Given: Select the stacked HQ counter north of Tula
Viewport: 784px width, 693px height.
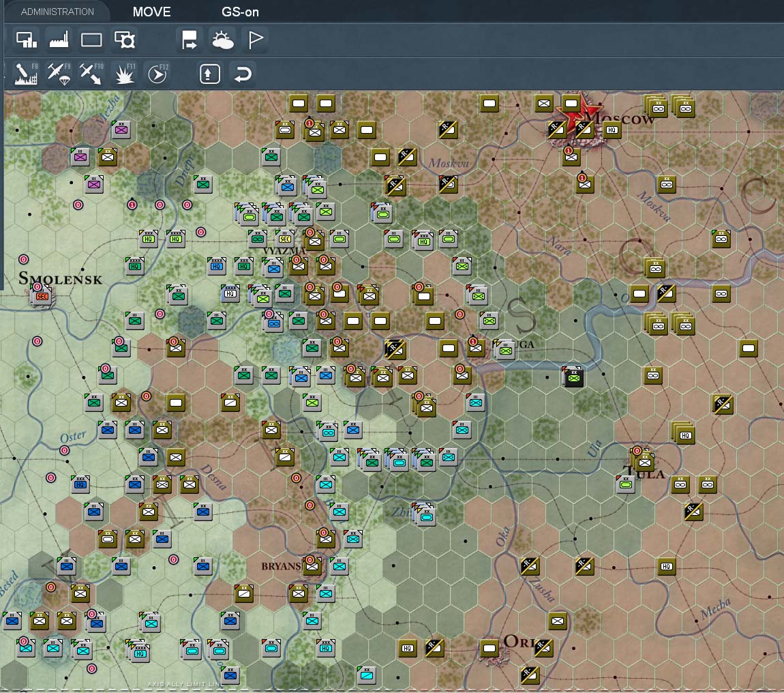Looking at the screenshot, I should [684, 434].
